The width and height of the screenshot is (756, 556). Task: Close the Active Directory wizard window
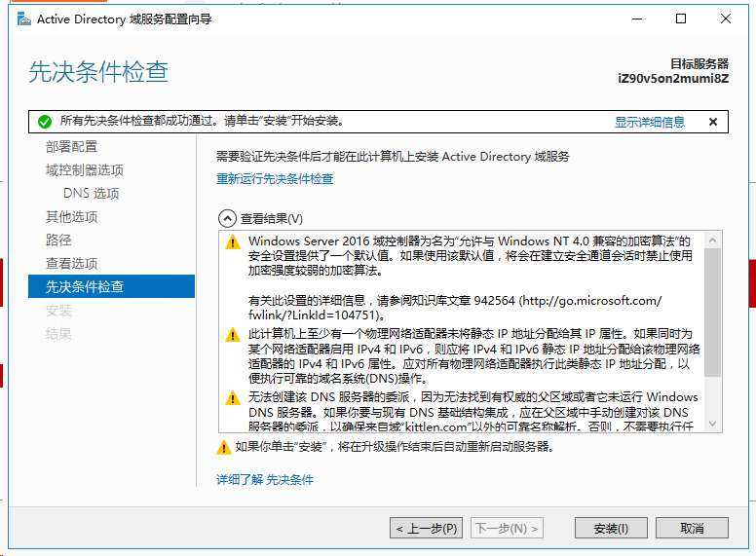[x=726, y=19]
